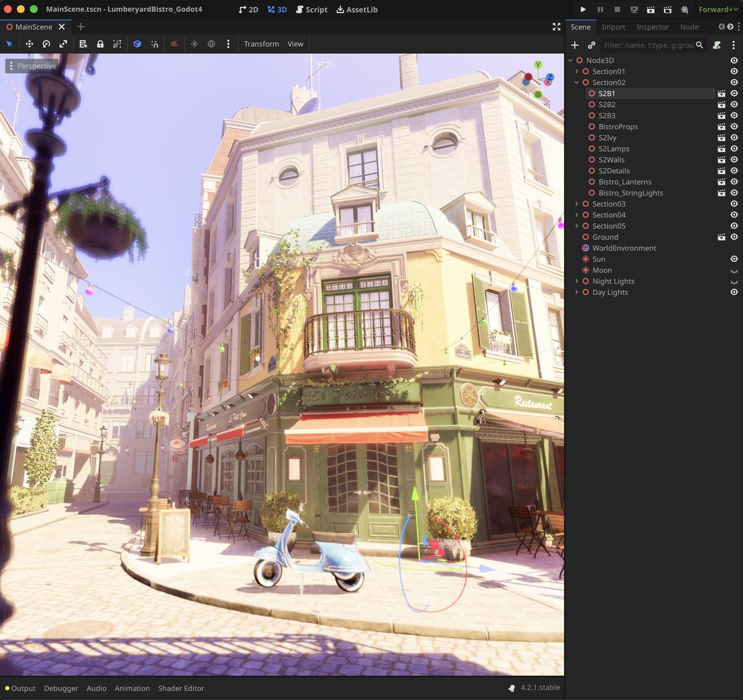This screenshot has height=700, width=743.
Task: Switch to Scale Mode tool
Action: (x=63, y=44)
